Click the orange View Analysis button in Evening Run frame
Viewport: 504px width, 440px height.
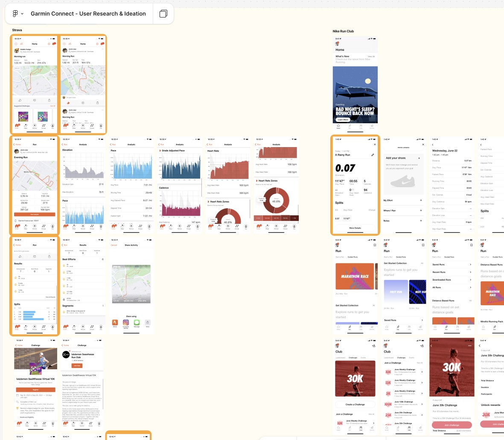pos(35,214)
